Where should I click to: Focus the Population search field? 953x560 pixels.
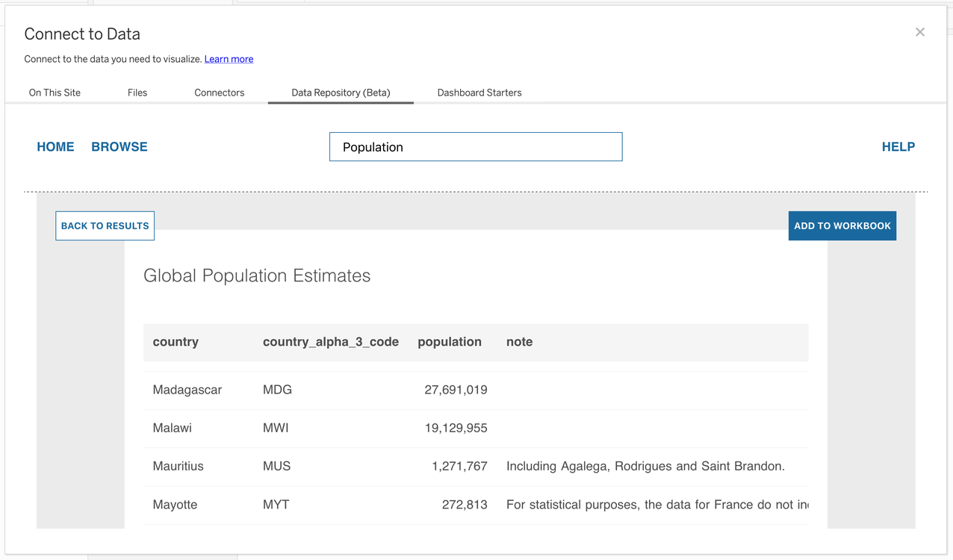click(x=476, y=147)
